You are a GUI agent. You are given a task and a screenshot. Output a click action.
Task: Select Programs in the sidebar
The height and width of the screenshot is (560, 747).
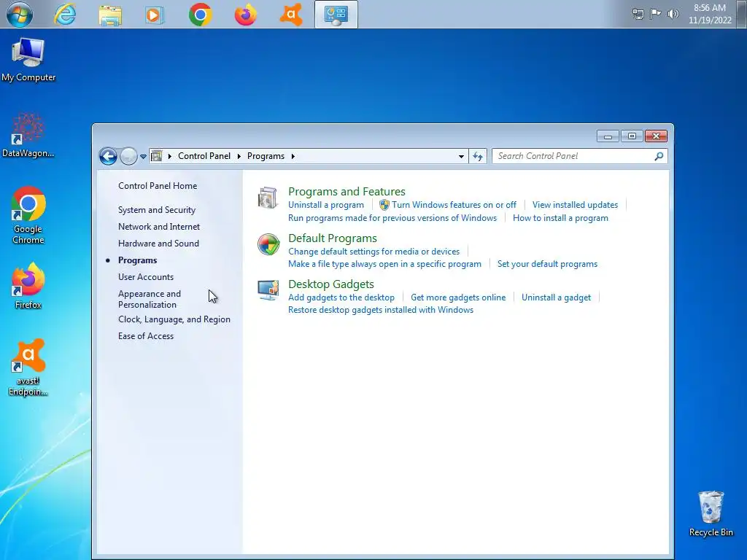point(137,260)
